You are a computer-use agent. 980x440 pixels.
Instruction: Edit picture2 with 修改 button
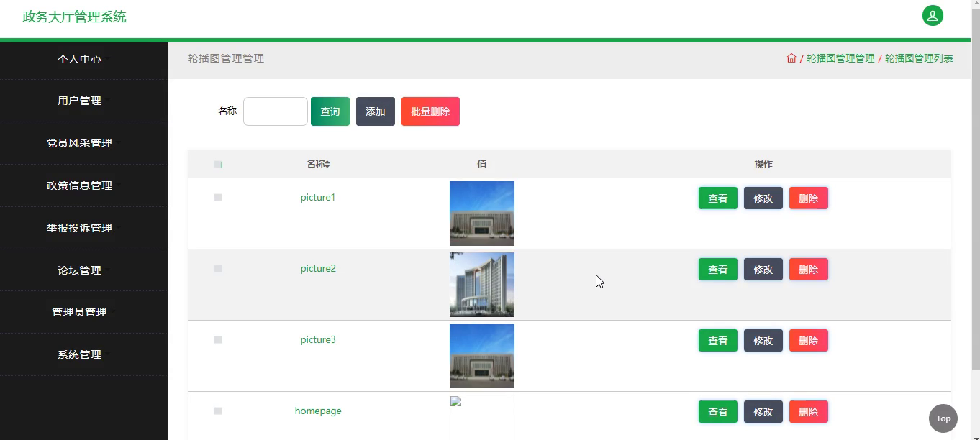point(763,270)
